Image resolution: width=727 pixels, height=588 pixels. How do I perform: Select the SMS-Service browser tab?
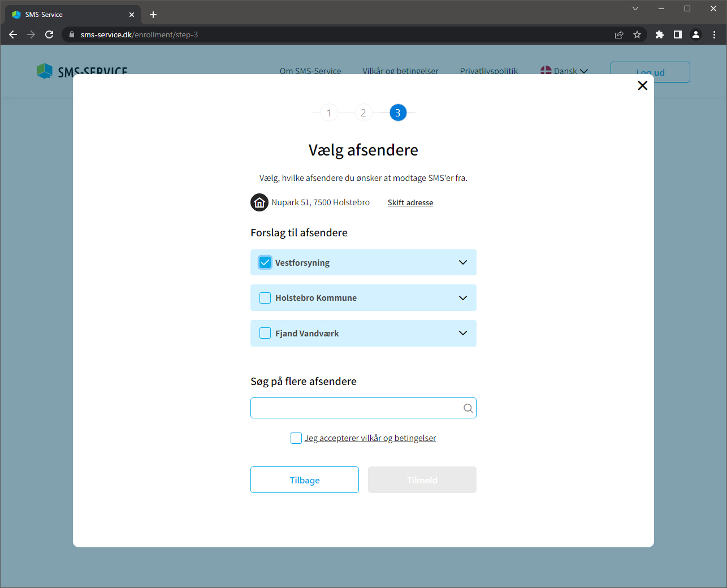pos(68,15)
